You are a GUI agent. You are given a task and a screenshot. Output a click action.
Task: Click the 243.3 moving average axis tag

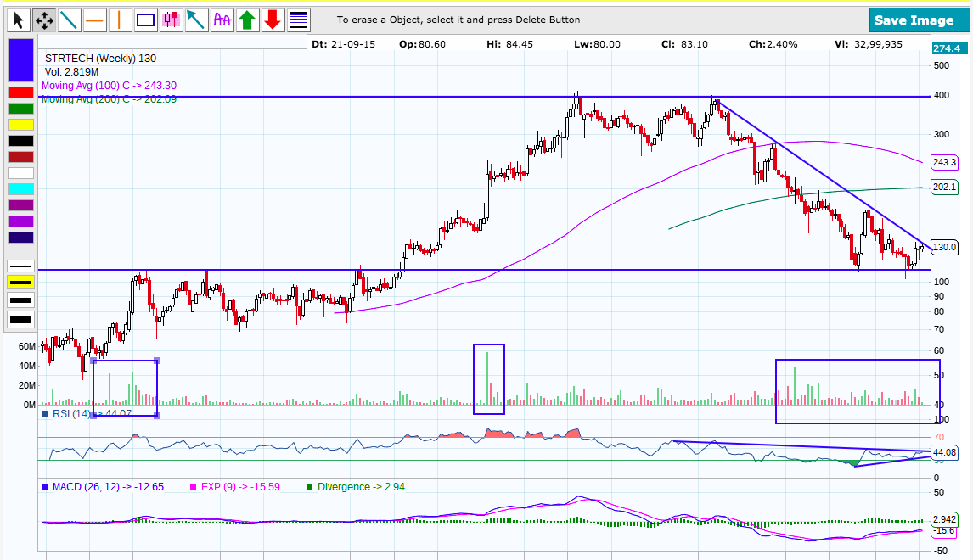coord(944,162)
